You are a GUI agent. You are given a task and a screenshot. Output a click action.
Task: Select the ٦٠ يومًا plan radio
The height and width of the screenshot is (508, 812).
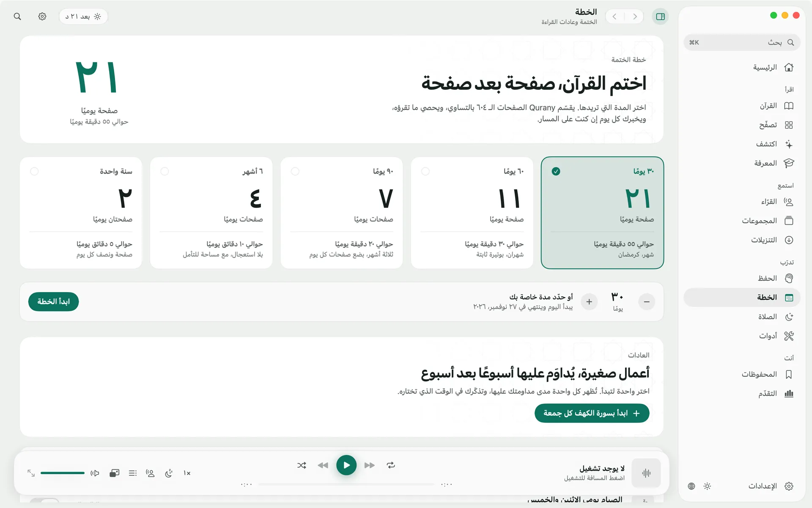(425, 171)
